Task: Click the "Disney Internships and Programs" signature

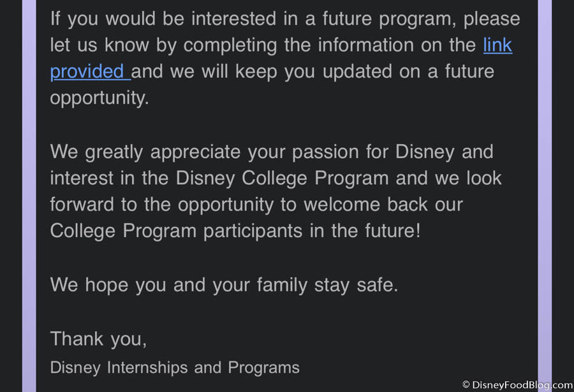Action: point(175,367)
